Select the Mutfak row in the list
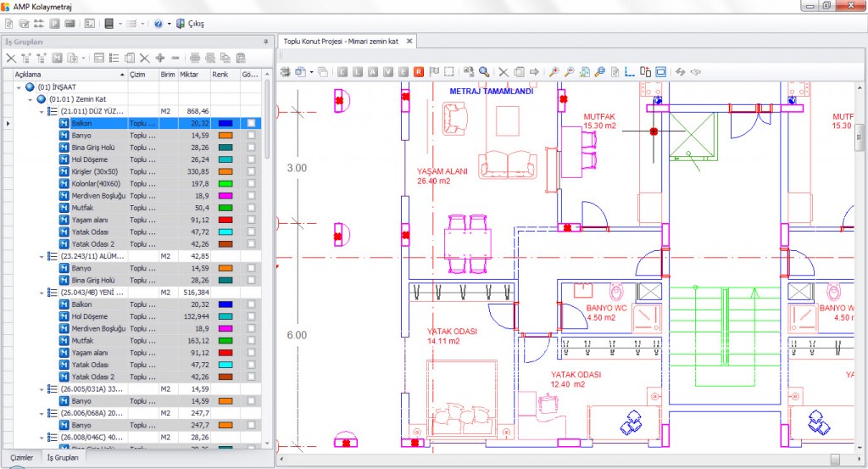Screen dimensions: 868x469 pos(82,208)
